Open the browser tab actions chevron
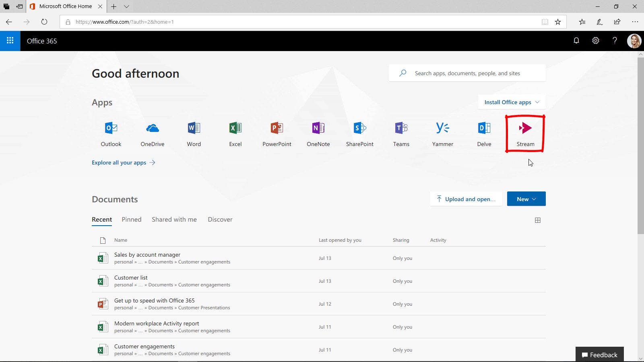The width and height of the screenshot is (644, 362). tap(126, 6)
